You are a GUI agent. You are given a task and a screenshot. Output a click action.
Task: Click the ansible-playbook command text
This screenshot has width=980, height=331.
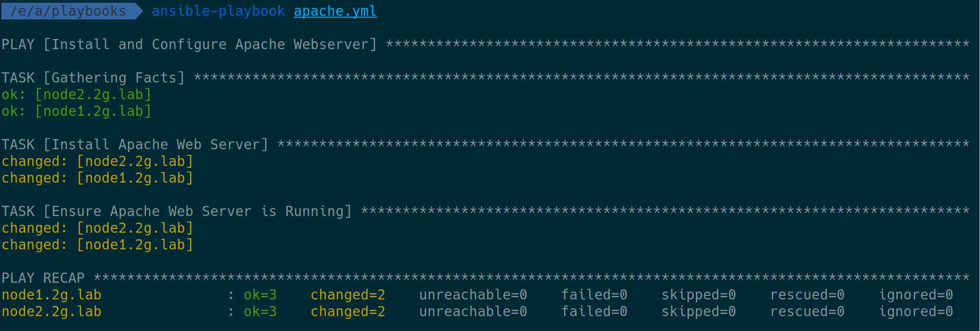pos(218,11)
